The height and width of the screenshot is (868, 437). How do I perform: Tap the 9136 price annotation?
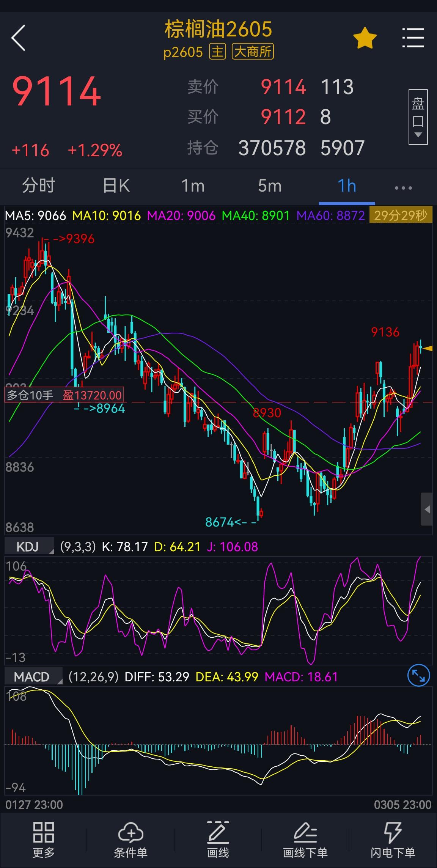coord(385,332)
